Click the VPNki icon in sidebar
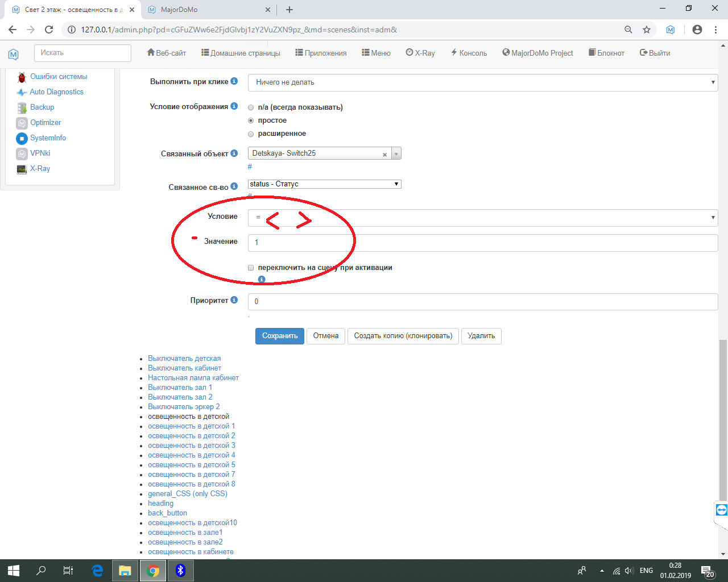 pyautogui.click(x=22, y=153)
